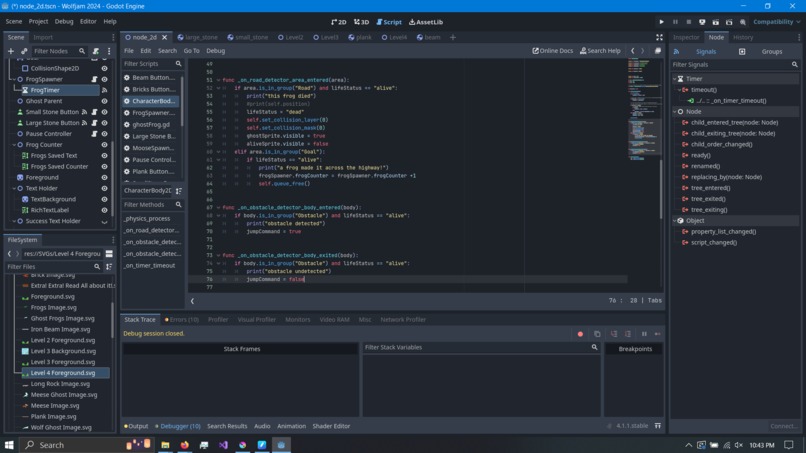Open the large_stone scene tab

point(197,37)
